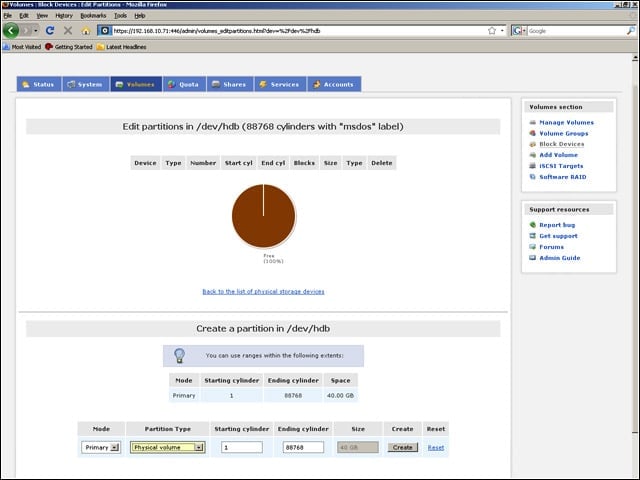Image resolution: width=640 pixels, height=480 pixels.
Task: Open the Most Visited bookmarks icon
Action: coord(6,47)
